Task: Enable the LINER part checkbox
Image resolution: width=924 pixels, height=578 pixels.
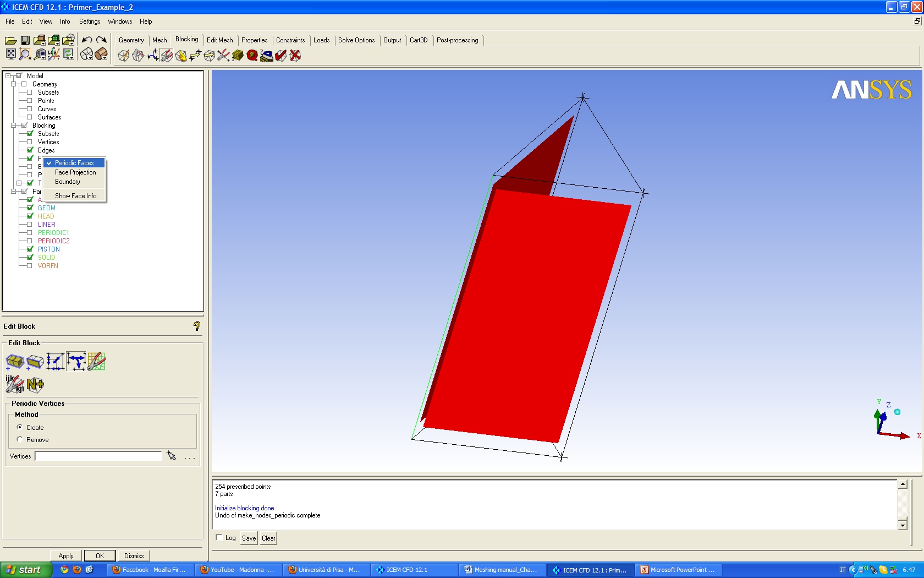Action: pos(30,225)
